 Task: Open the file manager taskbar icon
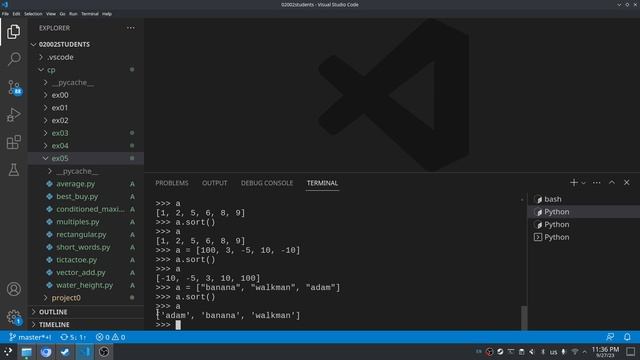click(x=27, y=351)
